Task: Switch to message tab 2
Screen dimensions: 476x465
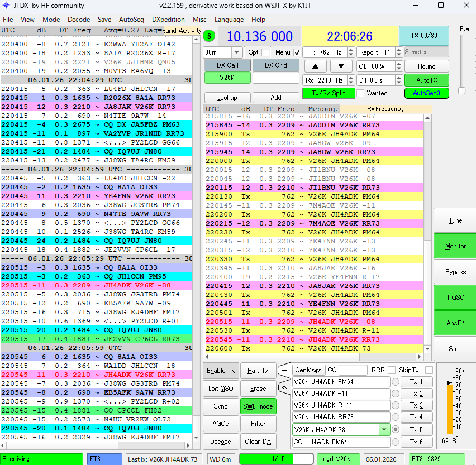Action: tap(284, 388)
